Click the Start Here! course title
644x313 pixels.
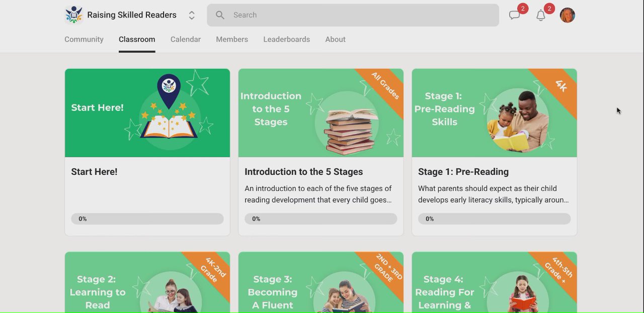(x=94, y=172)
